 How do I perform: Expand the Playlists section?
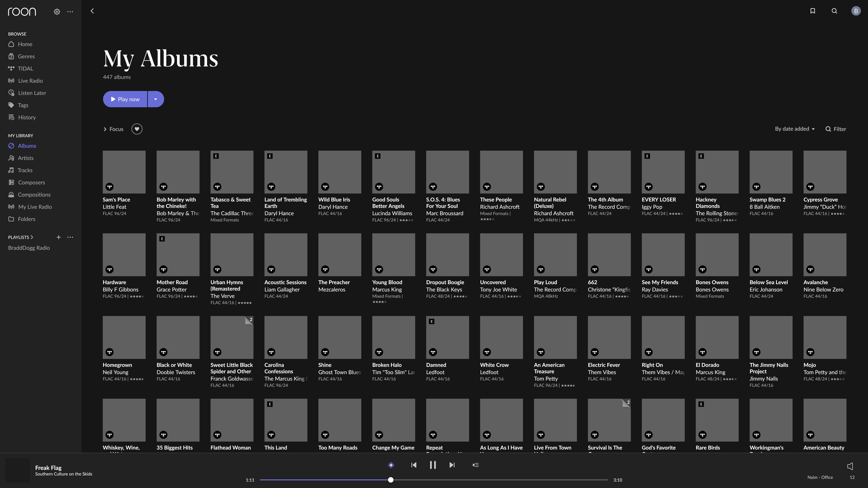point(21,237)
